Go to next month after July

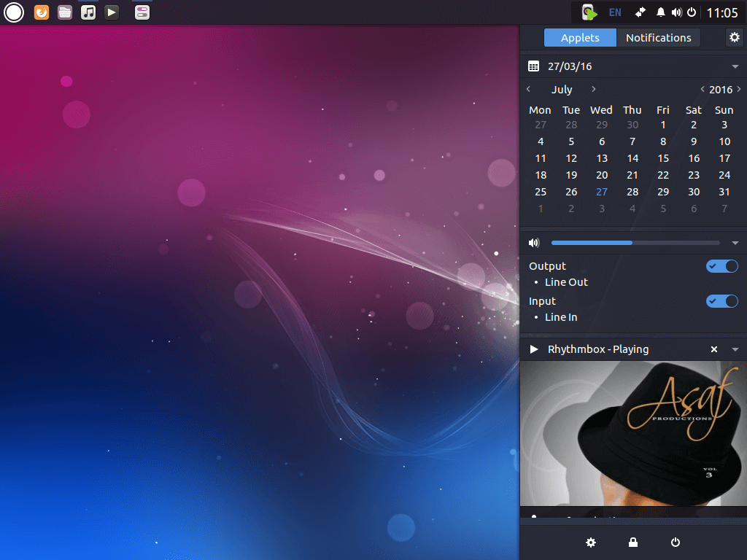coord(594,89)
